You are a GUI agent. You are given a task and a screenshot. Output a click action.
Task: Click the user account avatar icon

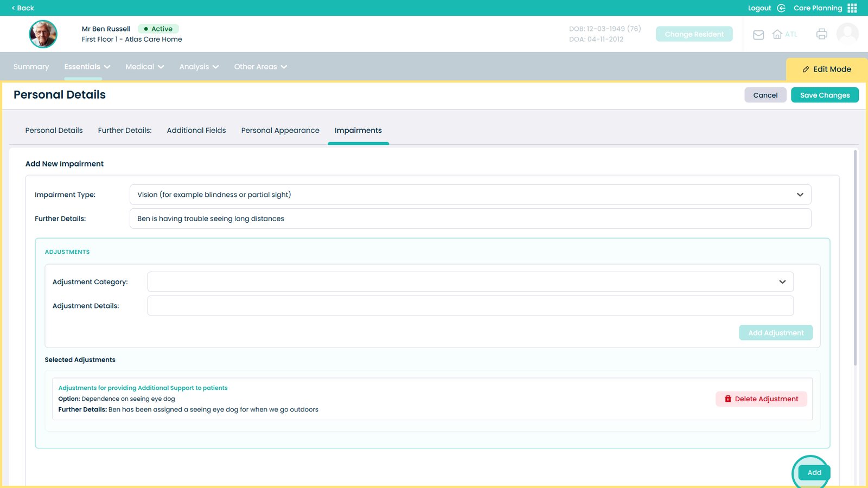[847, 34]
